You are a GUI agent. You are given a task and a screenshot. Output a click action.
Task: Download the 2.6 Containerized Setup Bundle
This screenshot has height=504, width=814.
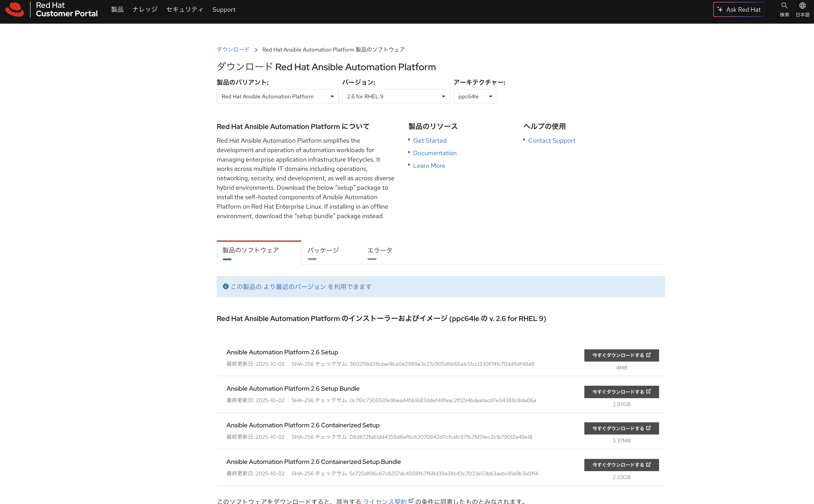point(621,465)
